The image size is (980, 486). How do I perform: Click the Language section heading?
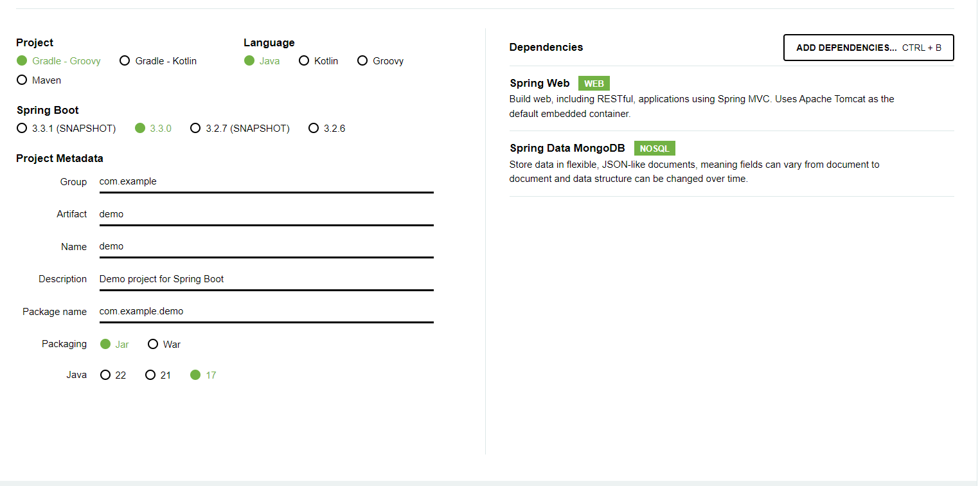(269, 43)
